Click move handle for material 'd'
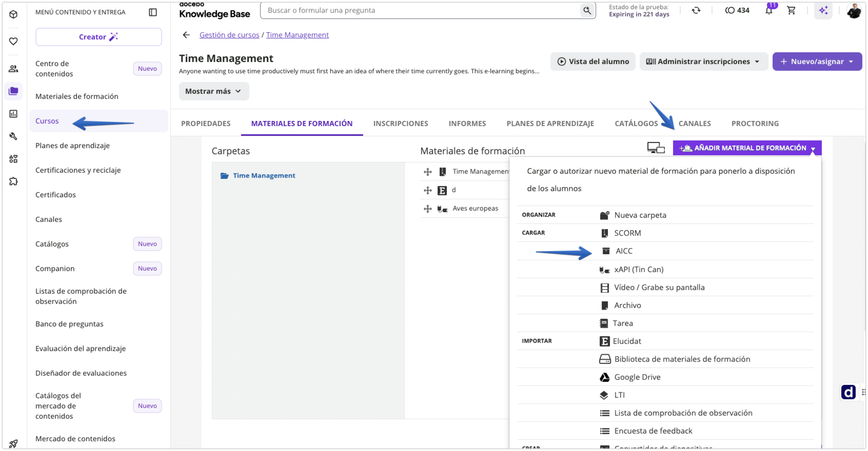The image size is (868, 451). click(x=428, y=190)
